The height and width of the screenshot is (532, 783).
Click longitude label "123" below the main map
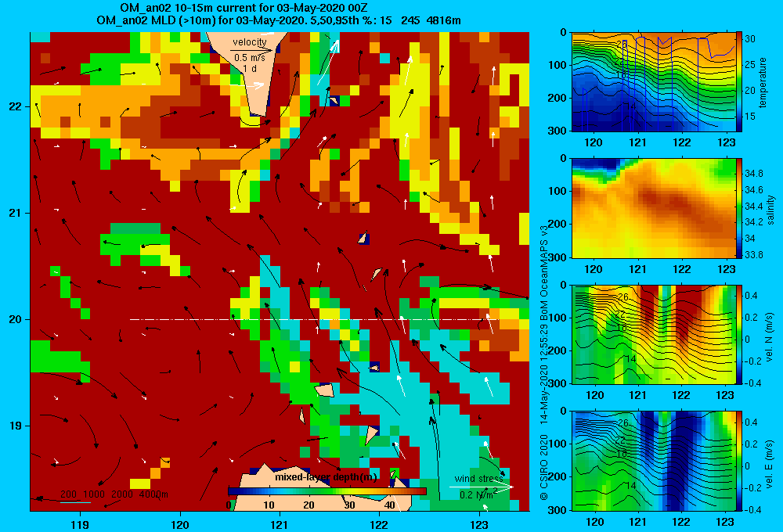[479, 524]
